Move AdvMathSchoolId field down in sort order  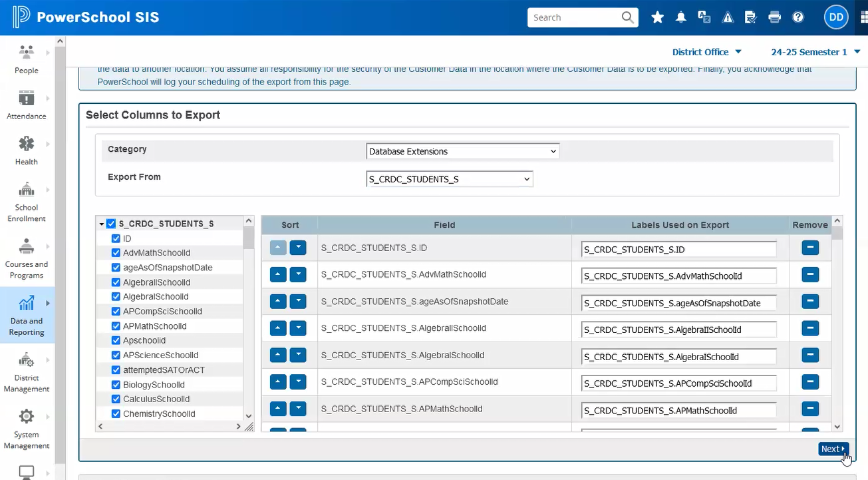[298, 274]
